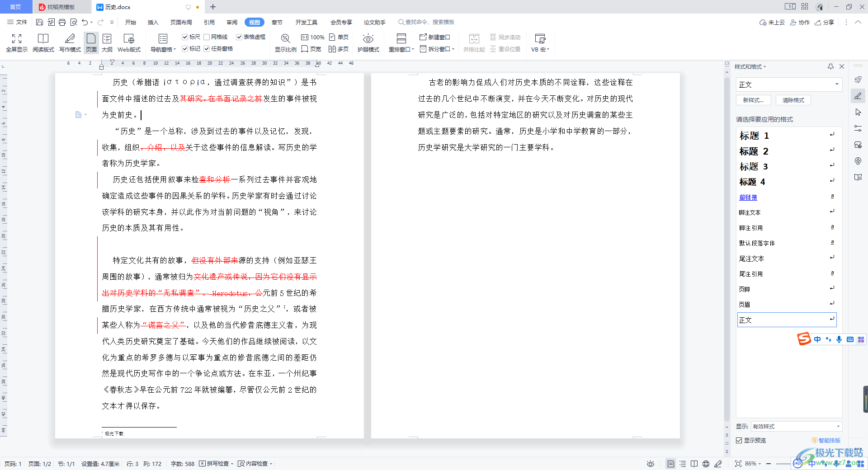The image size is (868, 470).
Task: Open the References (引用) ribbon tab
Action: click(209, 22)
